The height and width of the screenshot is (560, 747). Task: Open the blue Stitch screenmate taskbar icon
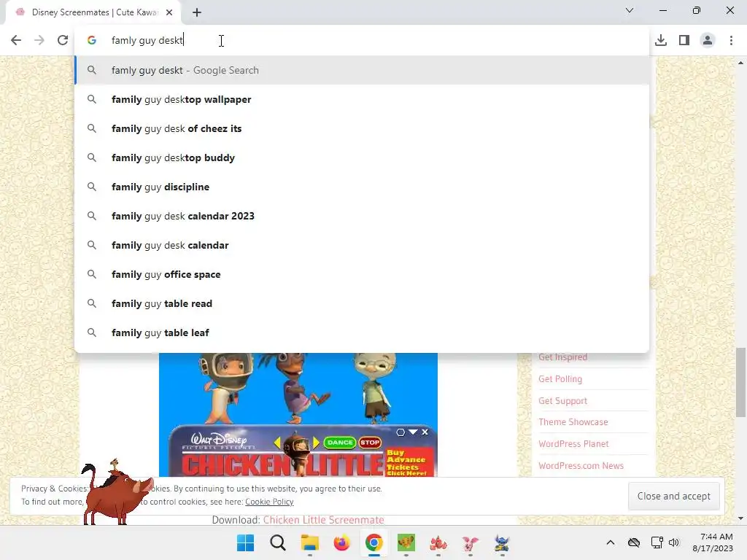(x=502, y=542)
